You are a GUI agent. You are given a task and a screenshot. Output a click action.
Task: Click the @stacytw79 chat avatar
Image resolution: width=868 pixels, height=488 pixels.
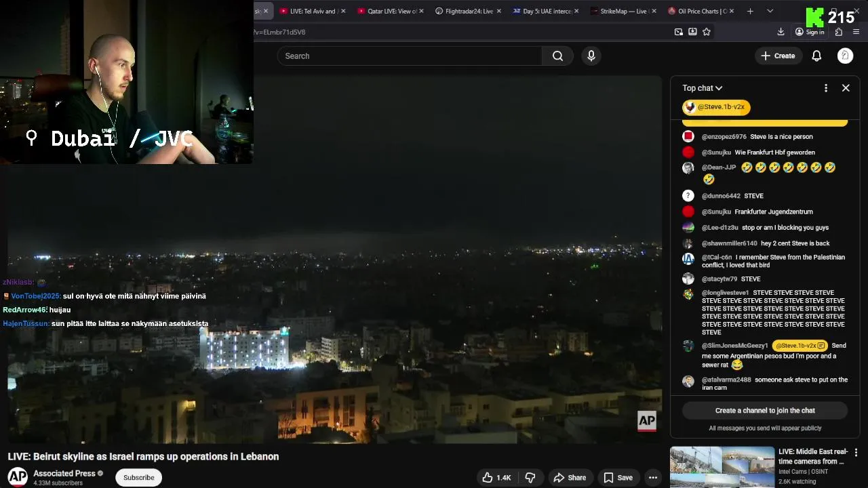pyautogui.click(x=688, y=279)
